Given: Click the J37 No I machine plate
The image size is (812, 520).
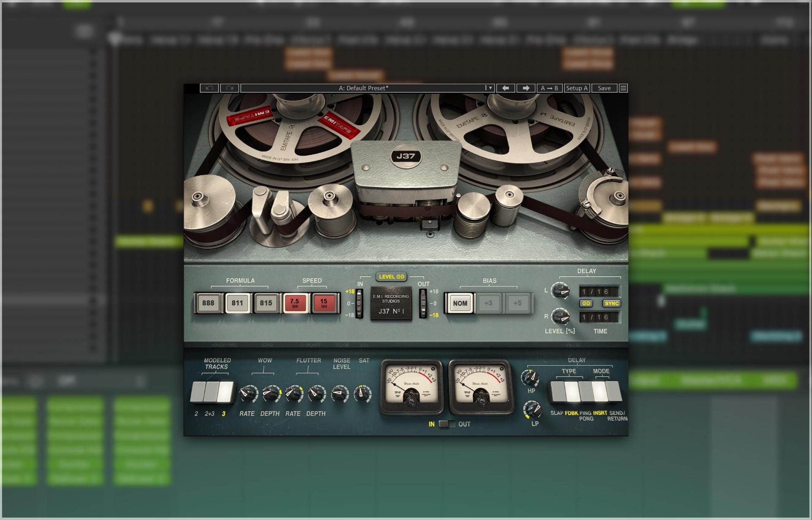Looking at the screenshot, I should click(391, 304).
